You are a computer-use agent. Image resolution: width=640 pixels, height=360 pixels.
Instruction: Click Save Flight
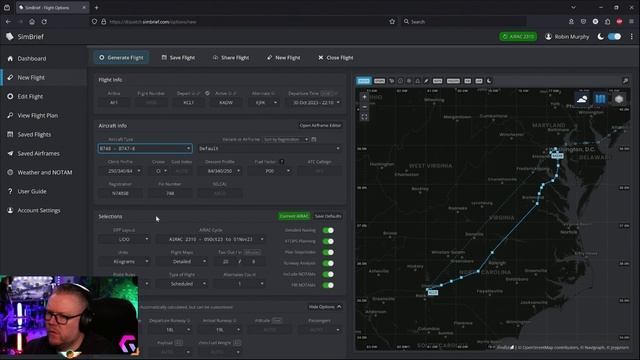pyautogui.click(x=178, y=58)
